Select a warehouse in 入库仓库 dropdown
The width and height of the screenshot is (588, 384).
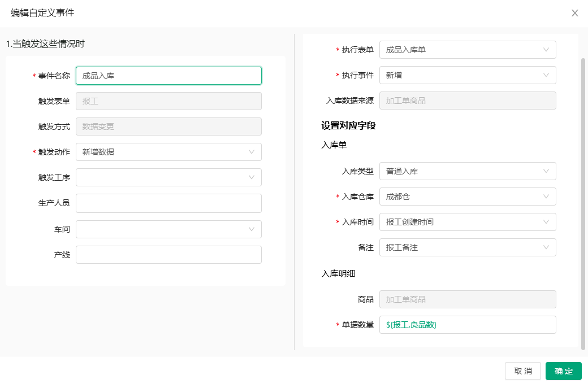(467, 197)
